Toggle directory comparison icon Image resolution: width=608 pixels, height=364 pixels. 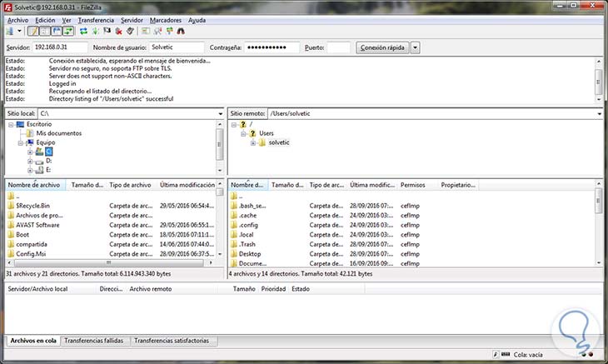tap(157, 32)
